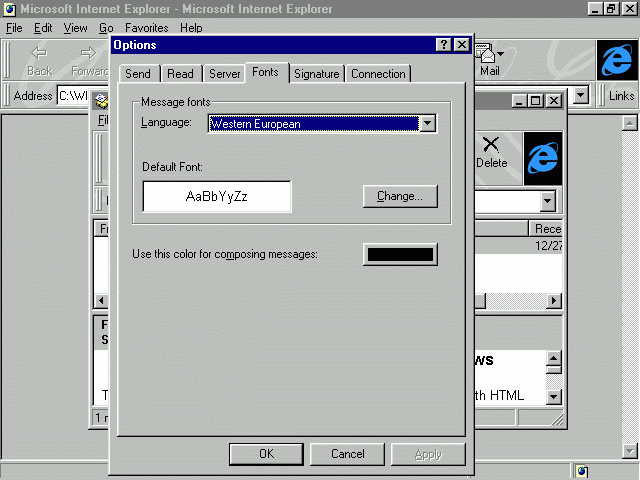The width and height of the screenshot is (640, 480).
Task: Click the Links toolbar label
Action: (x=621, y=96)
